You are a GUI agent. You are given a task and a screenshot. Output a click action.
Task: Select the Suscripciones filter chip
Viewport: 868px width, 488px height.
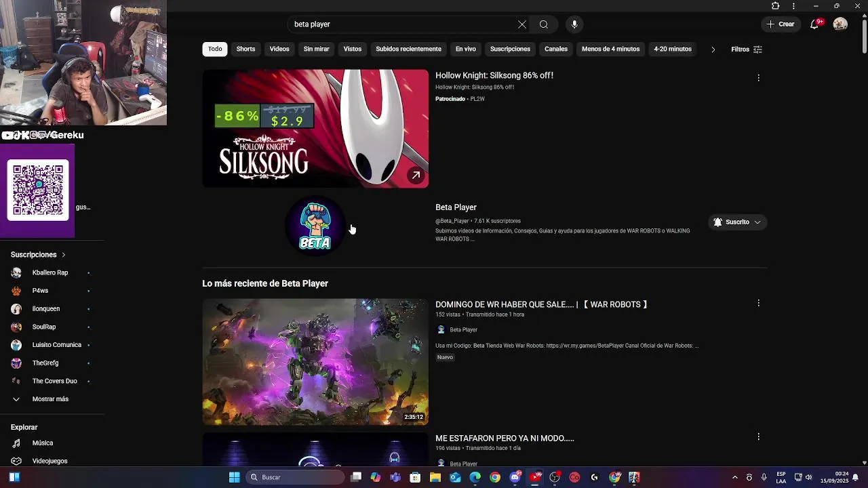point(510,49)
